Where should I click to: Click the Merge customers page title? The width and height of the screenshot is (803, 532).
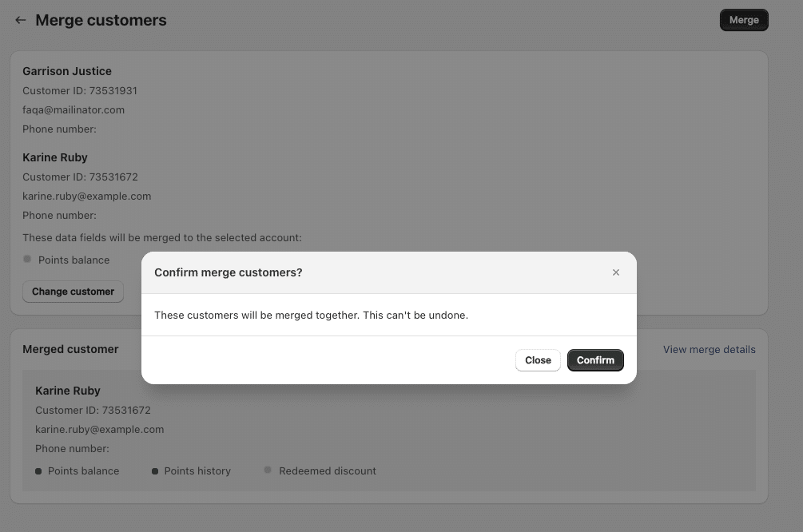[101, 20]
